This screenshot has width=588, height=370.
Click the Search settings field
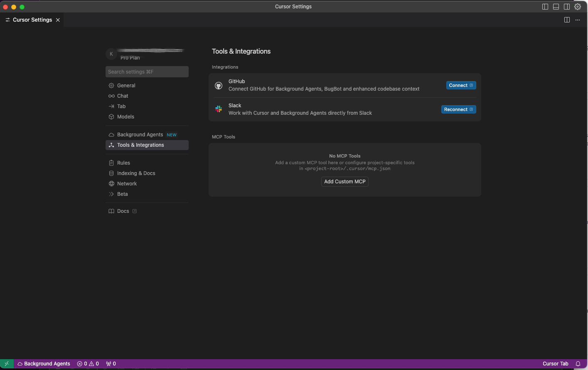click(147, 72)
